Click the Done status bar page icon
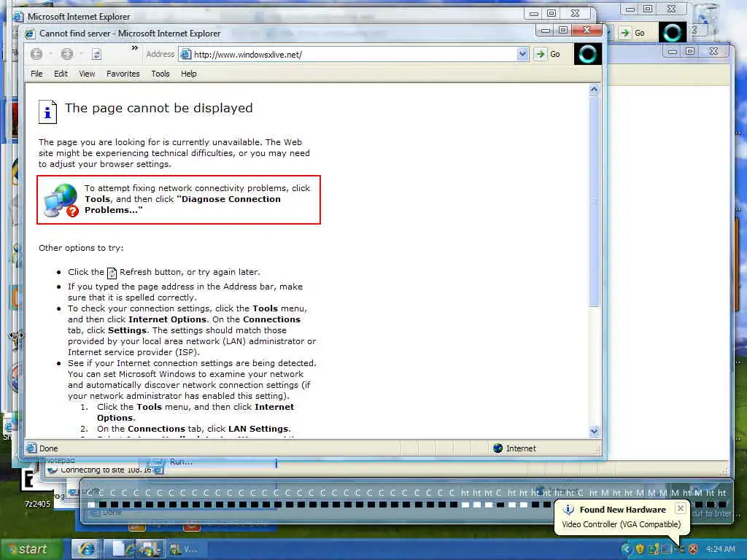The image size is (747, 560). 31,448
